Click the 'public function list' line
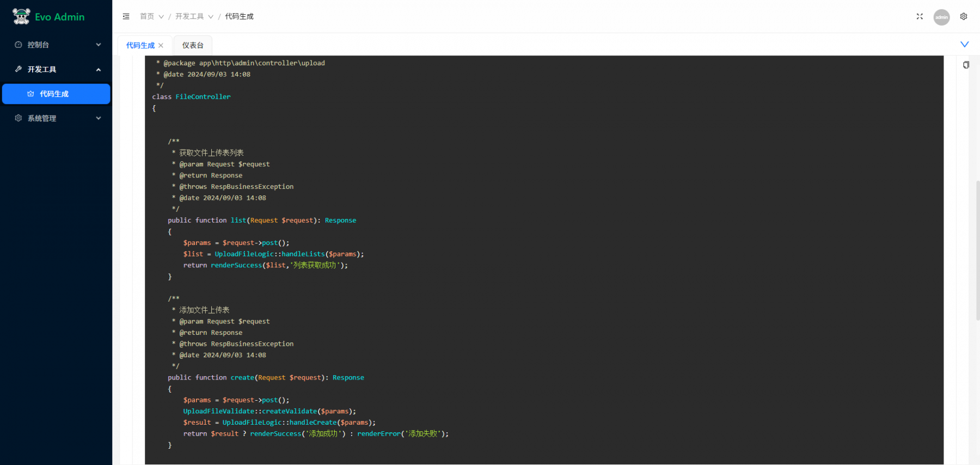This screenshot has height=465, width=980. pos(262,221)
